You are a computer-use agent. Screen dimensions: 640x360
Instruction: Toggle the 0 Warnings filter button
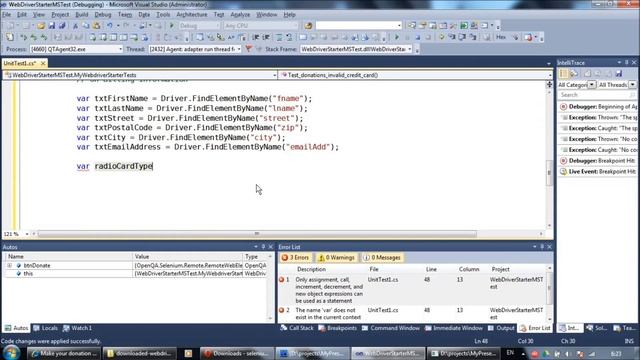(x=336, y=258)
